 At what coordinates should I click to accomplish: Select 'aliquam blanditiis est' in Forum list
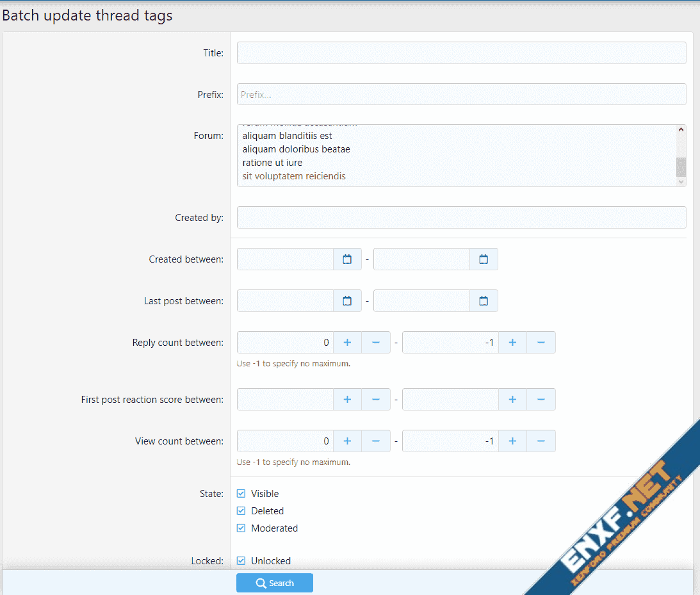(x=287, y=136)
